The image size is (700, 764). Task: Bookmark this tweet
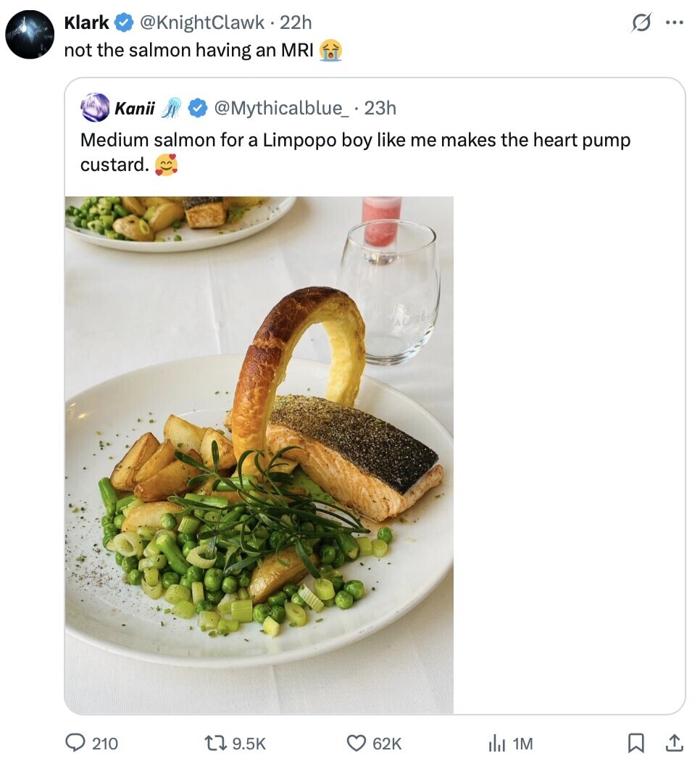[x=636, y=743]
